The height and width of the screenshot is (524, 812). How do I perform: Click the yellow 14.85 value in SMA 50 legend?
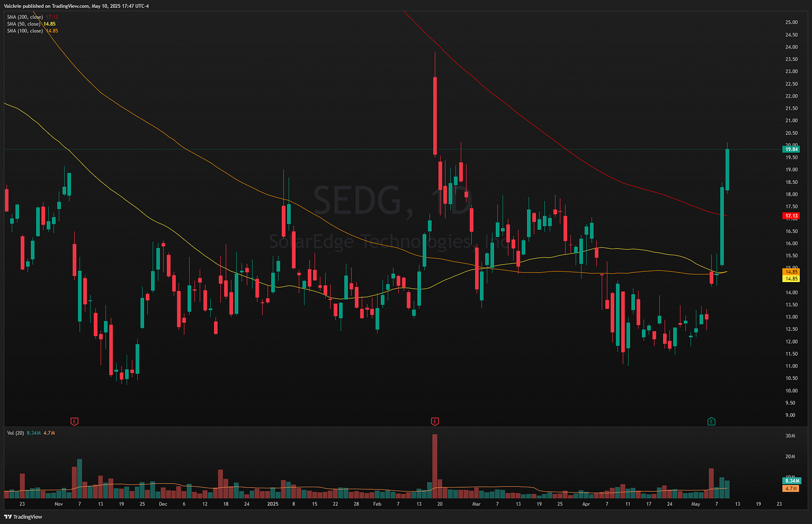(x=50, y=24)
